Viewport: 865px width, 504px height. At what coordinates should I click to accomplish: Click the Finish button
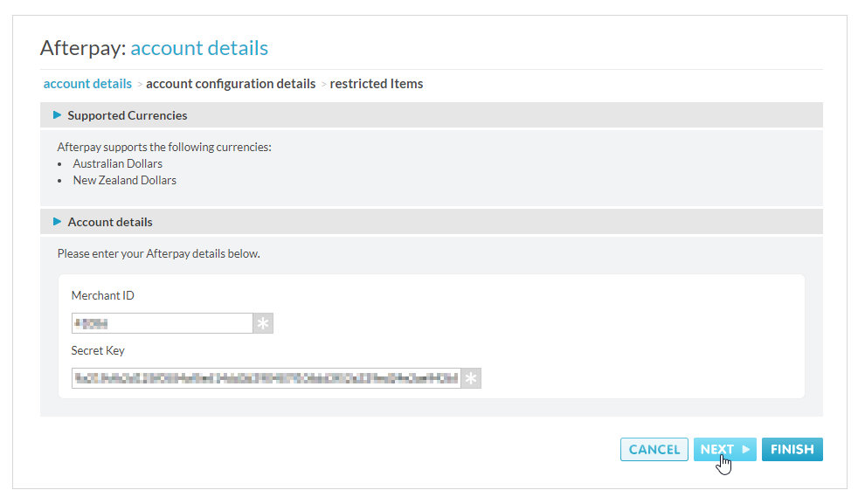click(792, 450)
